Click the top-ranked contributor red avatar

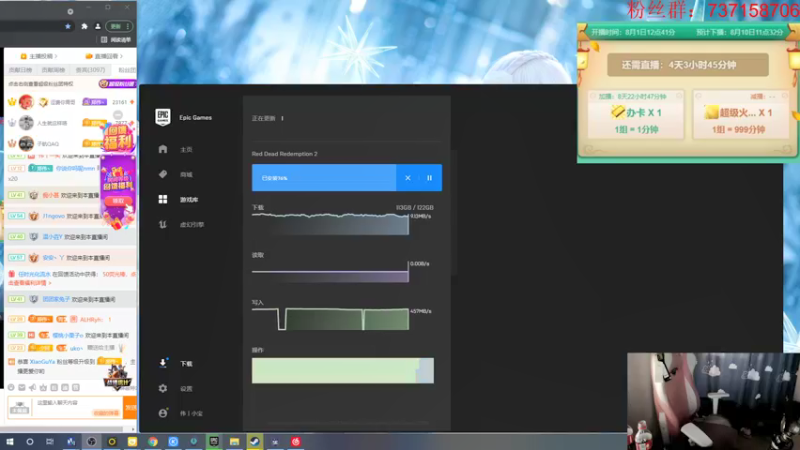[x=26, y=102]
